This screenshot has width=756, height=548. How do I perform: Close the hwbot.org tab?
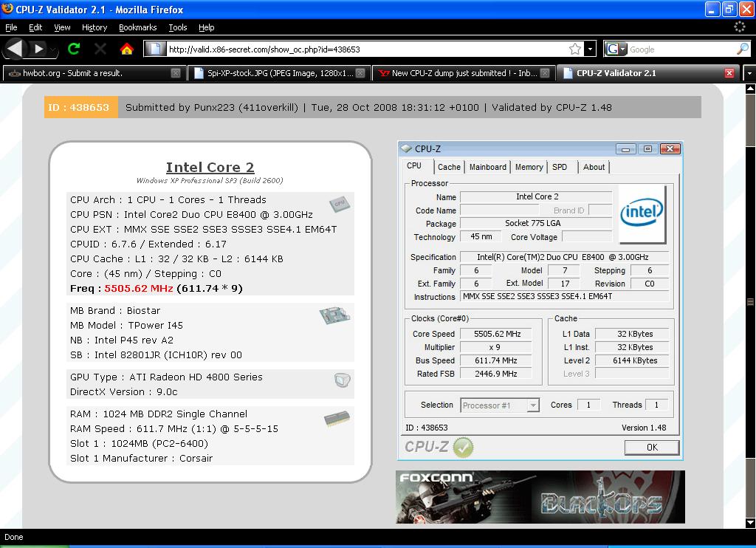(x=176, y=73)
